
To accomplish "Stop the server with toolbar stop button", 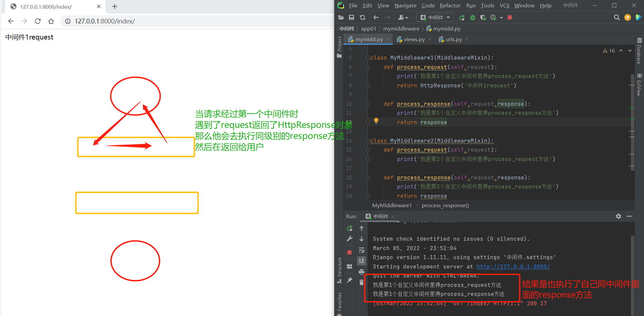I will pos(510,18).
